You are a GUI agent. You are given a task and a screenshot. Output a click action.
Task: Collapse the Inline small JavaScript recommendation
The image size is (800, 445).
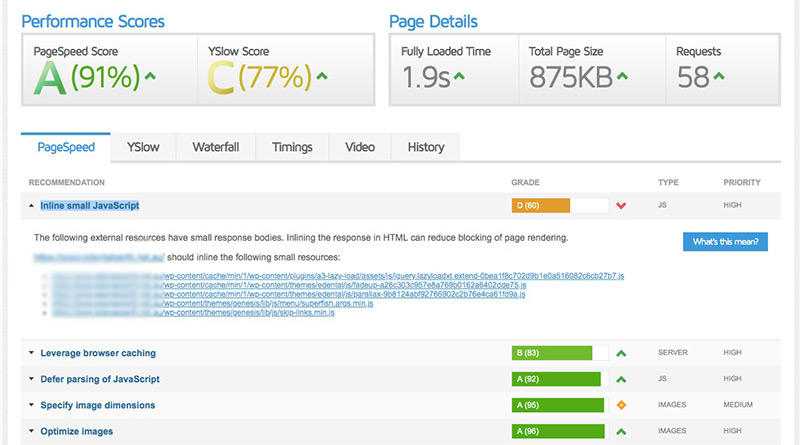[x=31, y=206]
